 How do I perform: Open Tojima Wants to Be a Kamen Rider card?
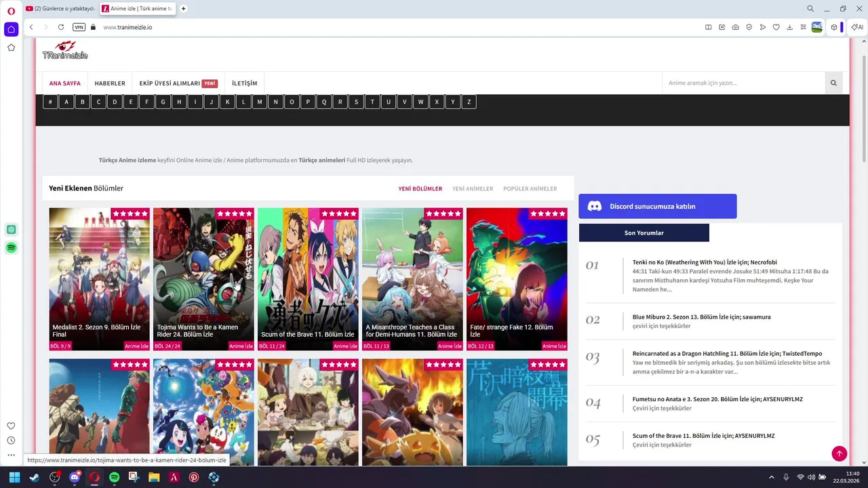(203, 279)
